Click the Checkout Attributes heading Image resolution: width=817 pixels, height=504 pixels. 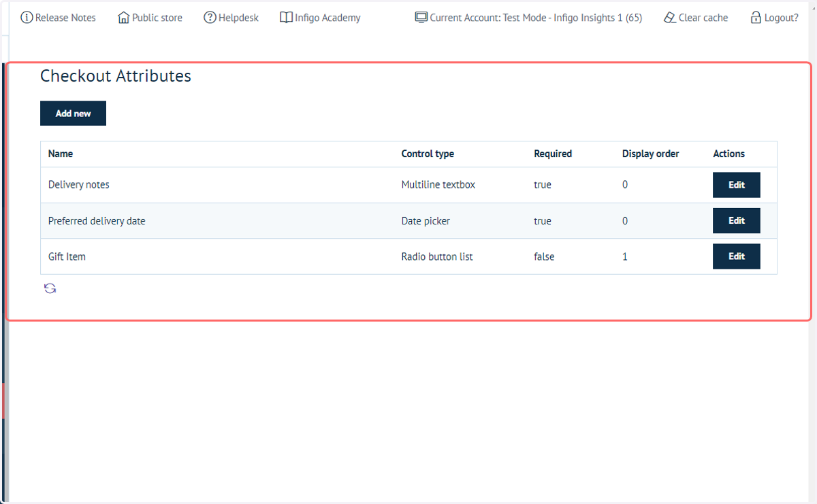[x=116, y=76]
